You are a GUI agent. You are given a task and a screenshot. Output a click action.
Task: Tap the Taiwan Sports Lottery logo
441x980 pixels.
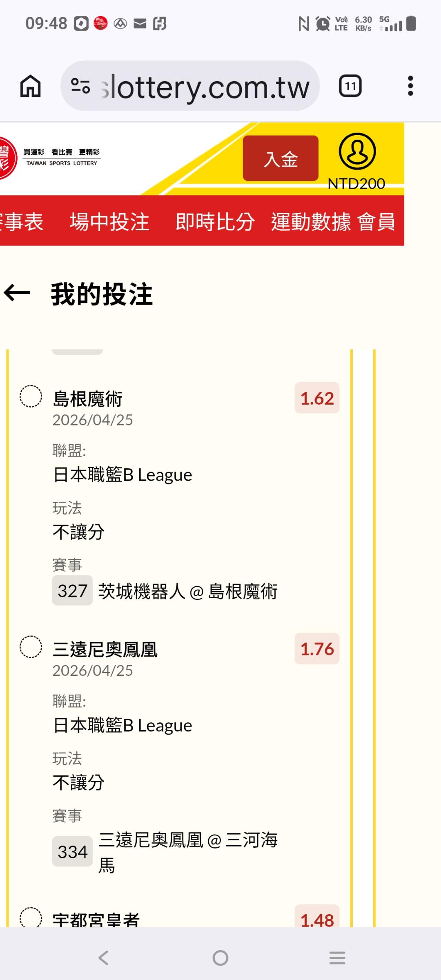[x=49, y=158]
